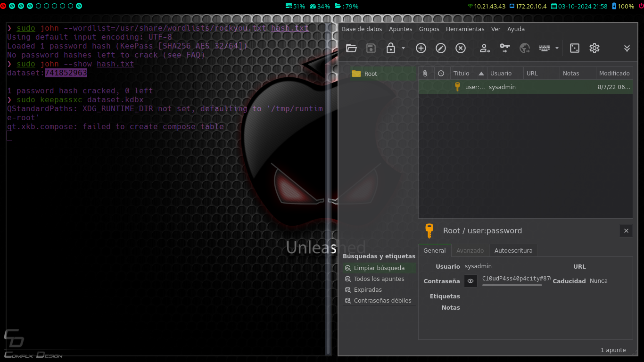Add a new entry with plus icon
The height and width of the screenshot is (362, 644).
(x=421, y=48)
